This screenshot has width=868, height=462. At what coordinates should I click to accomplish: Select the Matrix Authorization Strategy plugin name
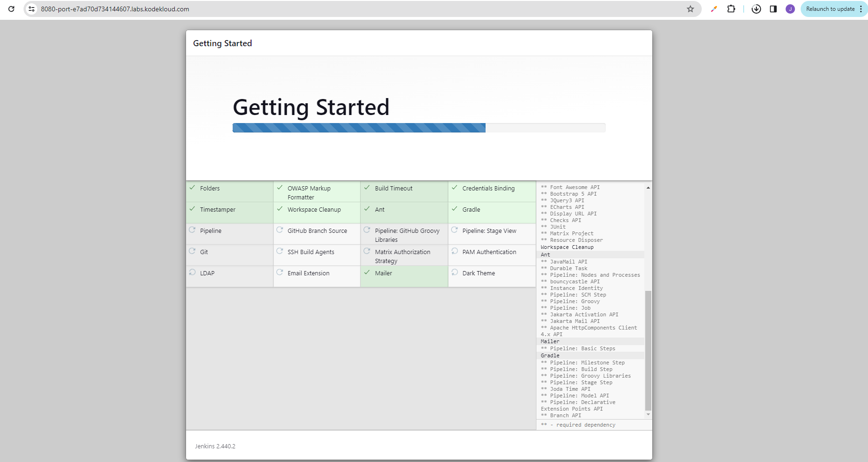403,256
